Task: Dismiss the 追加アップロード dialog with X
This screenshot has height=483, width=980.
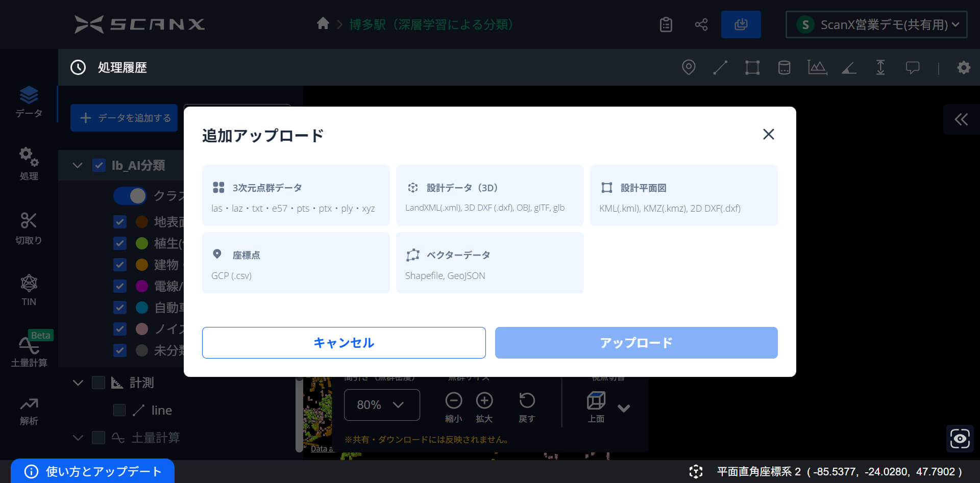Action: tap(768, 134)
